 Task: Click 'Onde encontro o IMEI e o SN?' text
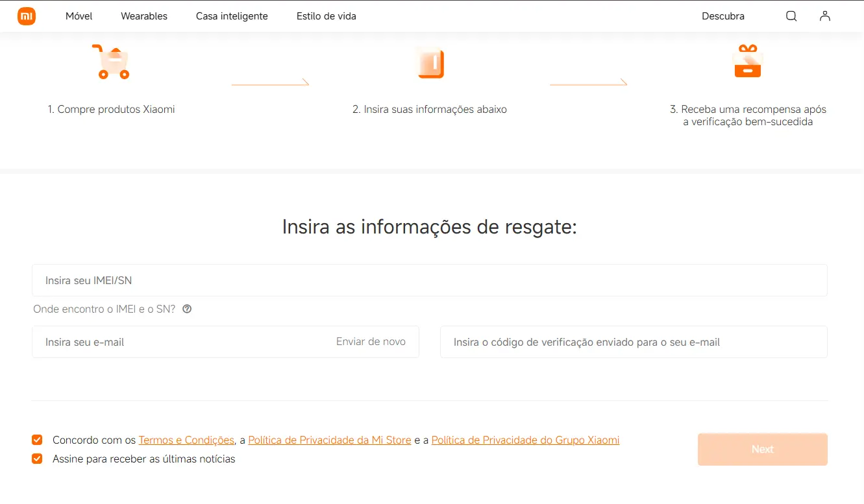point(105,309)
